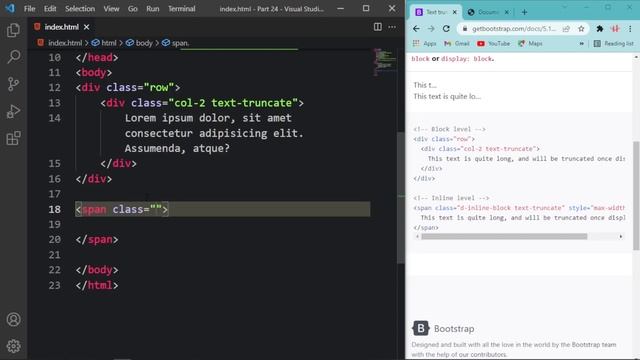Split the editor to the right
640x360 pixels.
pyautogui.click(x=378, y=27)
